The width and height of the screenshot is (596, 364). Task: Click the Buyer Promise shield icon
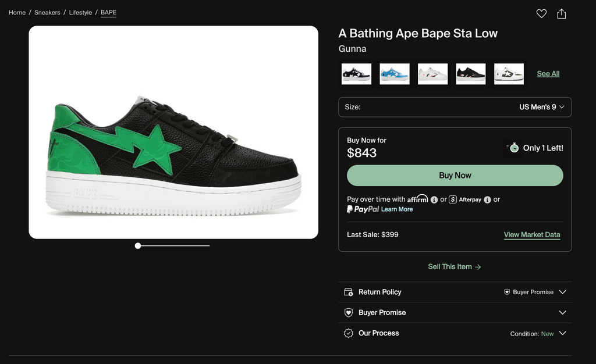point(349,313)
